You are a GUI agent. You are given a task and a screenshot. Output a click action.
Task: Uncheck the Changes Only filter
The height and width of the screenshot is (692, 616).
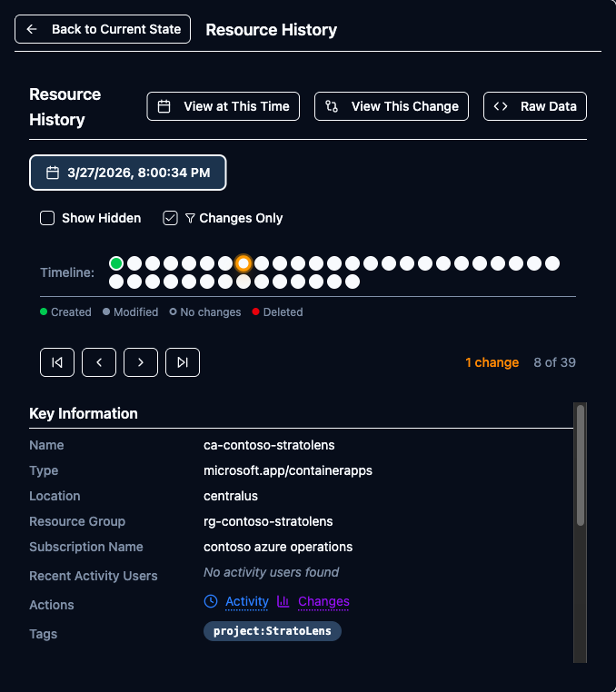tap(170, 218)
